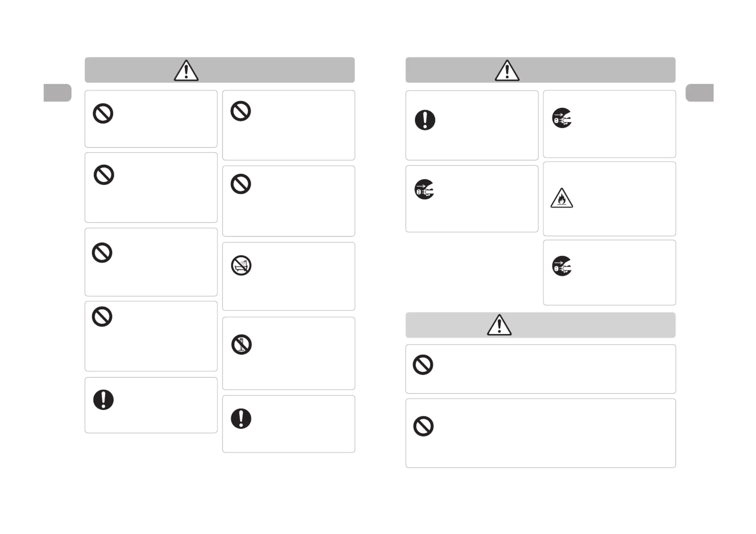This screenshot has height=534, width=756.
Task: Click the warning triangle in left page header
Action: click(186, 71)
